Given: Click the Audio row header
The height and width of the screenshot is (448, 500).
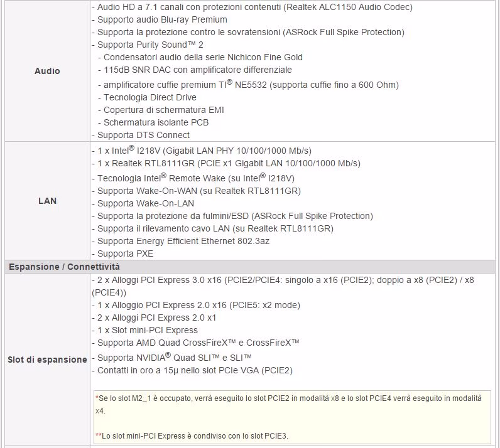Looking at the screenshot, I should (47, 71).
